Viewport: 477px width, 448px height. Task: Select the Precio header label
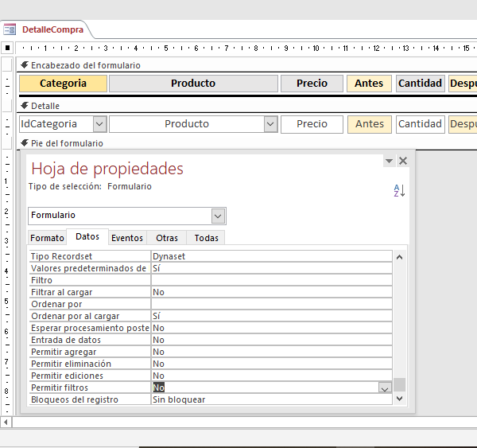pos(312,84)
